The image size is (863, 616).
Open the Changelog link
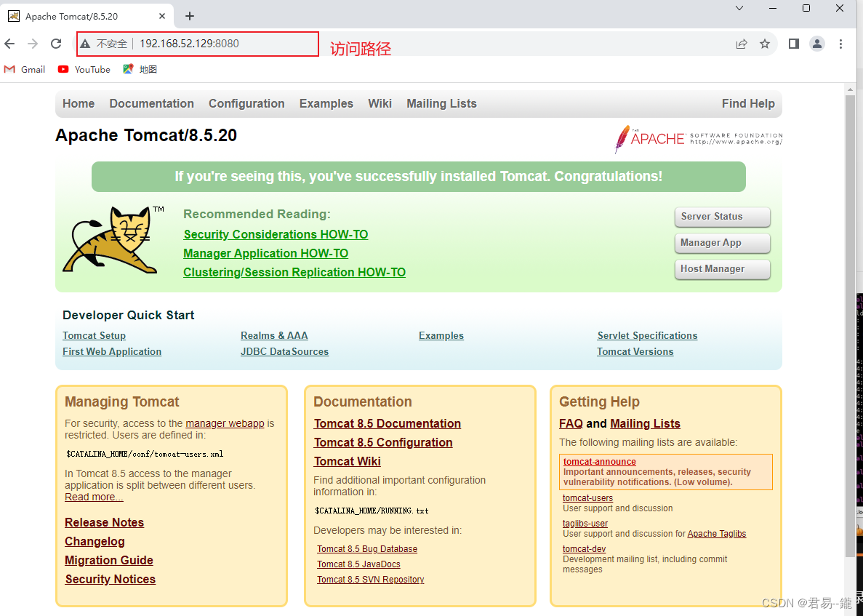95,542
